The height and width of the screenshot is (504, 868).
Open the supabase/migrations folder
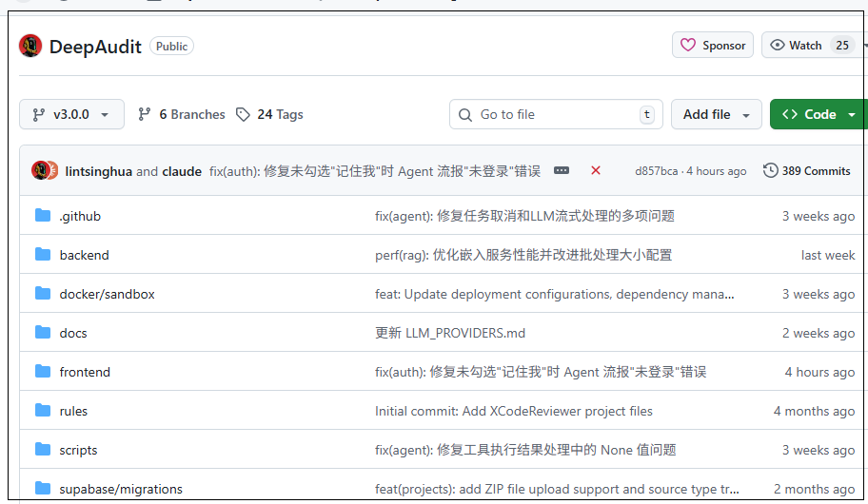tap(121, 489)
